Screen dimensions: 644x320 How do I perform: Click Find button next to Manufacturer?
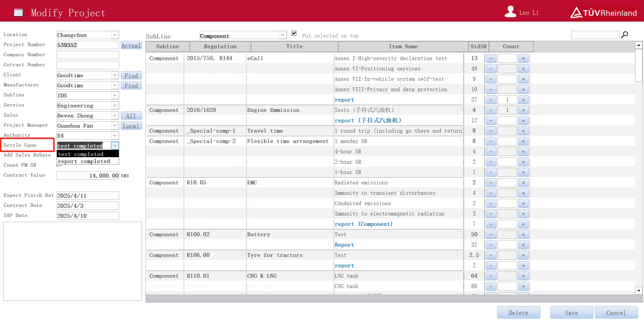[x=131, y=86]
